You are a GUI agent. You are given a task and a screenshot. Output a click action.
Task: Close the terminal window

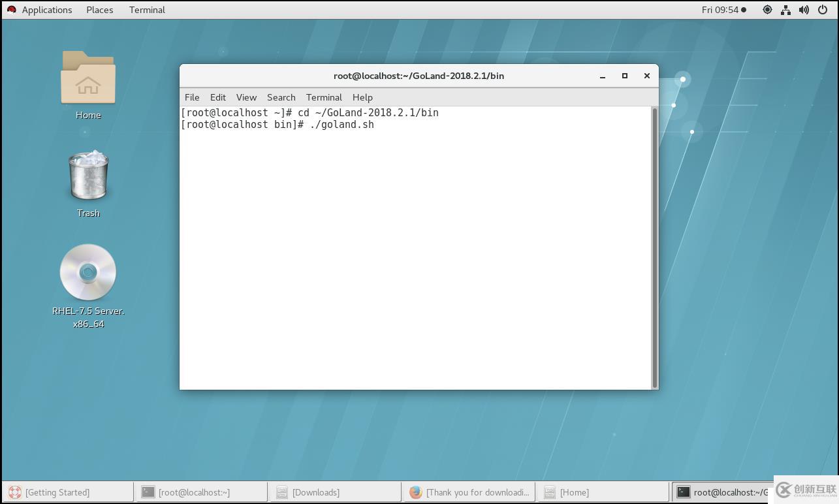click(647, 76)
